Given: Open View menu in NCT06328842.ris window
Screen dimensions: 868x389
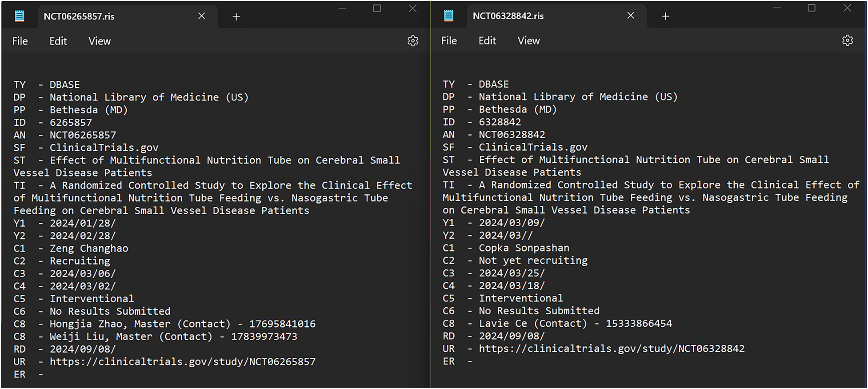Looking at the screenshot, I should pyautogui.click(x=528, y=41).
